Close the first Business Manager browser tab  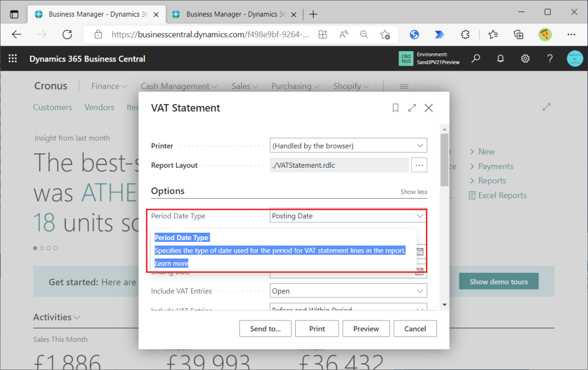point(156,14)
